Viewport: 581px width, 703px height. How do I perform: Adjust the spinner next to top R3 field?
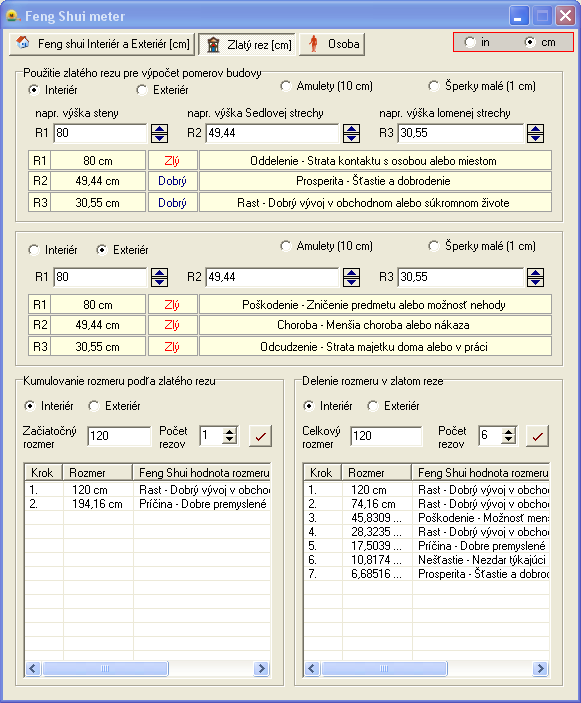coord(535,133)
